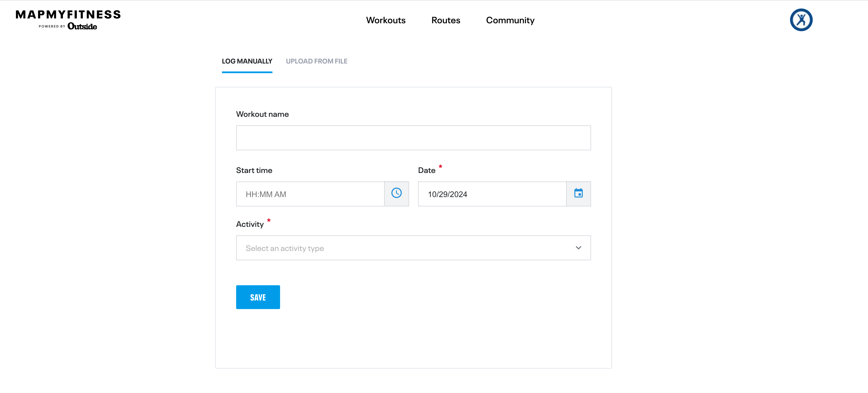Click the Date field label
Screen dimensions: 868x393
(427, 170)
